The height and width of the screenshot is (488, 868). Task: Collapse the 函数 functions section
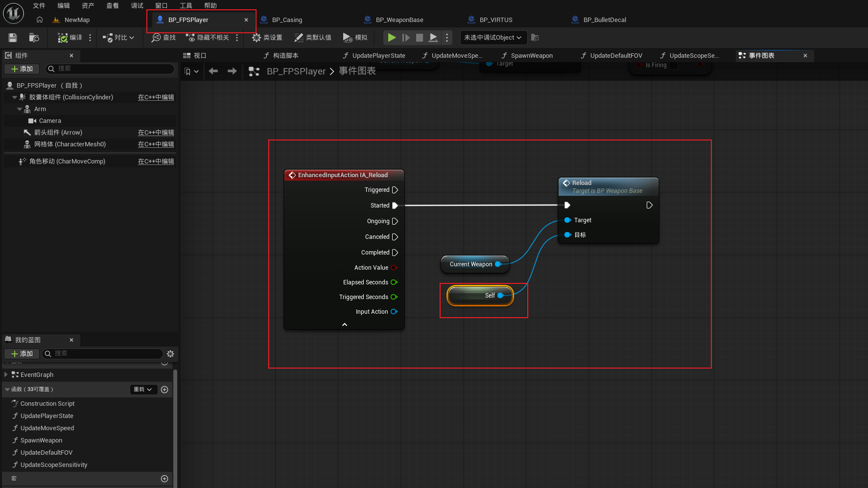coord(7,390)
